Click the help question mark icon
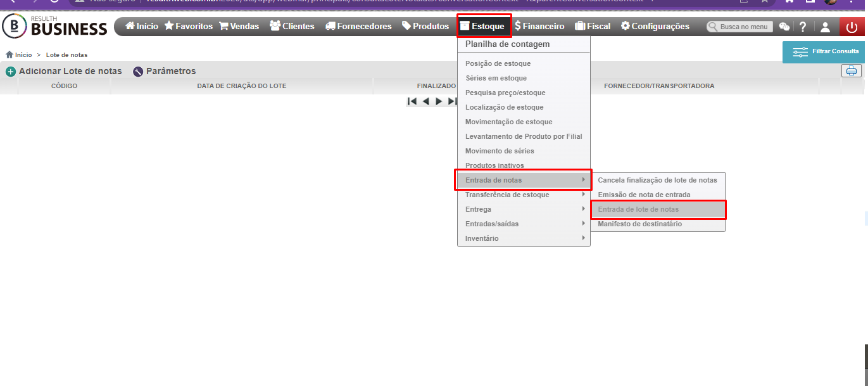The width and height of the screenshot is (868, 386). [803, 27]
